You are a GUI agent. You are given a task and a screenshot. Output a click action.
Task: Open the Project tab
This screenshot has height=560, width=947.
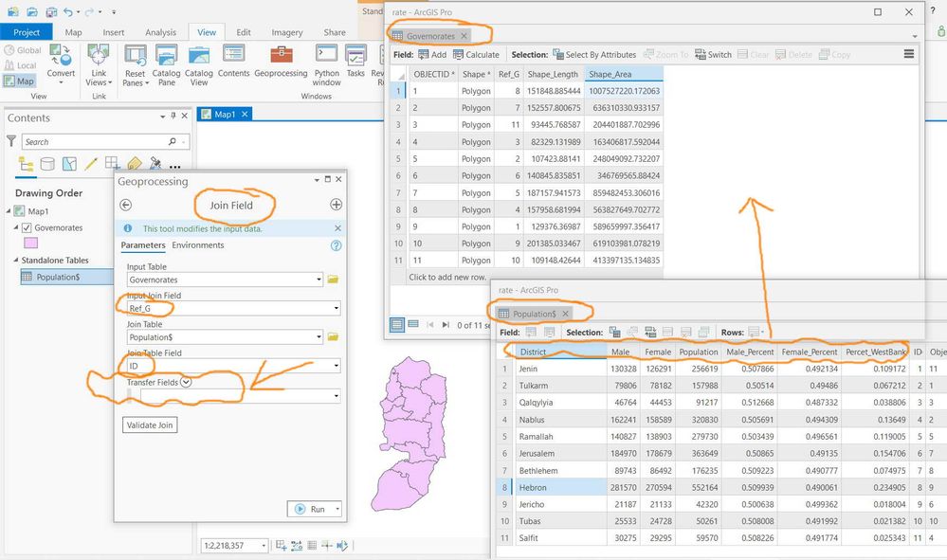coord(27,32)
